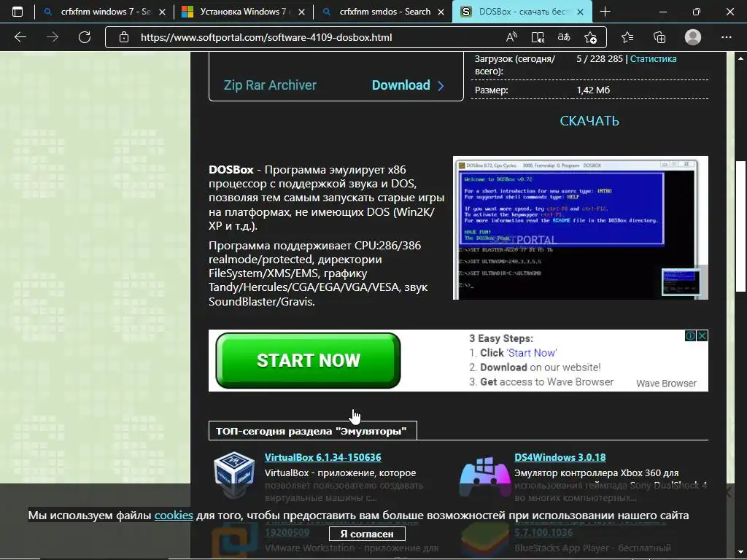Open the tab actions menu icon
This screenshot has height=560, width=747.
coord(18,12)
